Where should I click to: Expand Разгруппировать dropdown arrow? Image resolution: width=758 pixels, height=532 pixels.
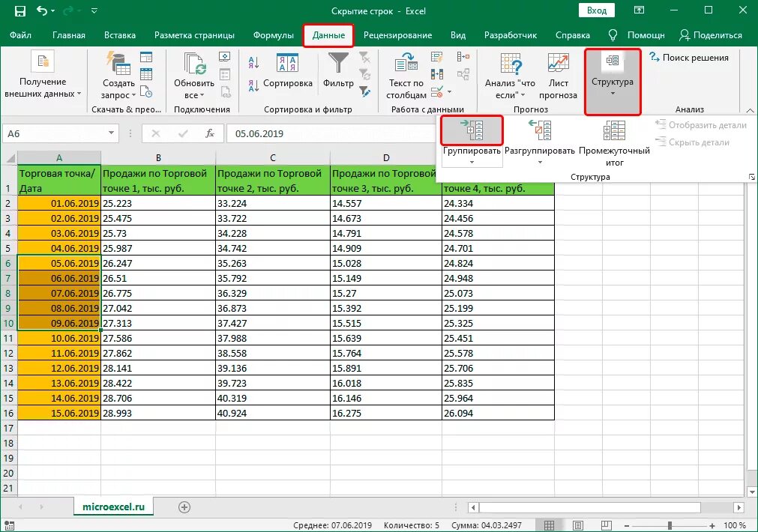coord(540,163)
